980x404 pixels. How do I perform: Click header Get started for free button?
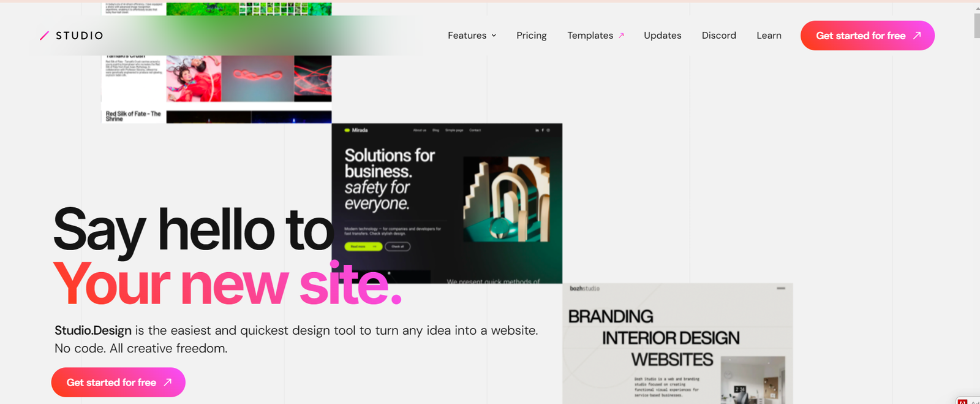tap(860, 36)
